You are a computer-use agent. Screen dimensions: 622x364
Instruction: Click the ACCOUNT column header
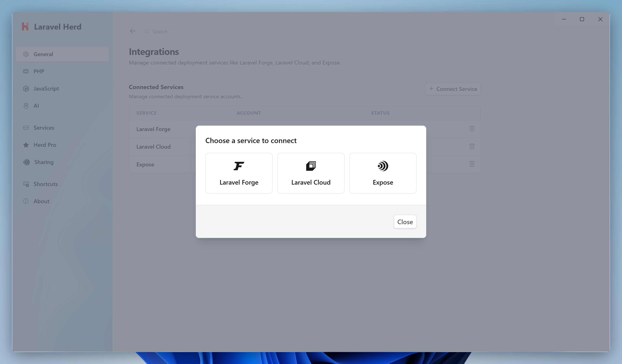[249, 113]
